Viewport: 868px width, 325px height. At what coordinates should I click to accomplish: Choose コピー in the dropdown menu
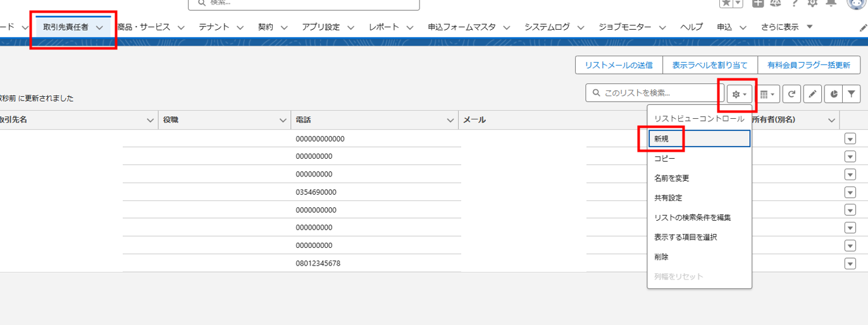click(664, 159)
